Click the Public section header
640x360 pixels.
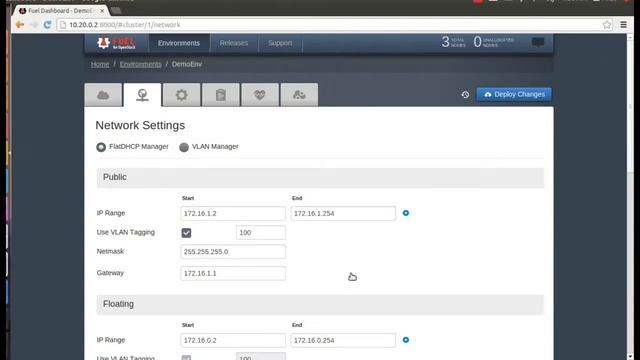320,178
